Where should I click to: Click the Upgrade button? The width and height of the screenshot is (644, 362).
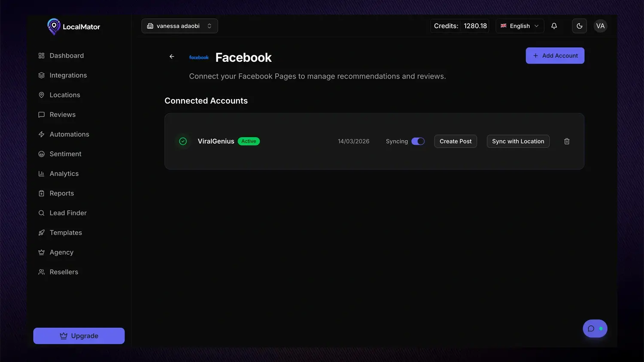(x=79, y=336)
